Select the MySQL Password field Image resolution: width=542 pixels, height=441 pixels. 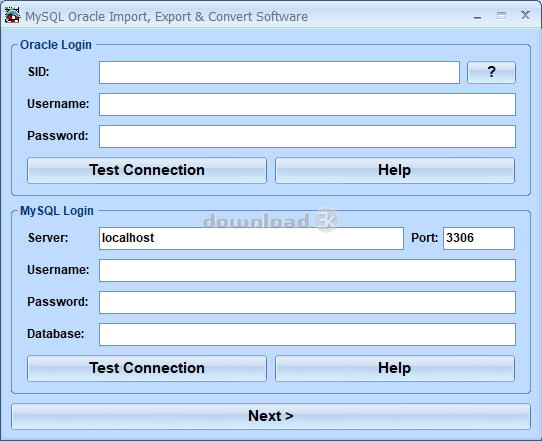pos(307,302)
